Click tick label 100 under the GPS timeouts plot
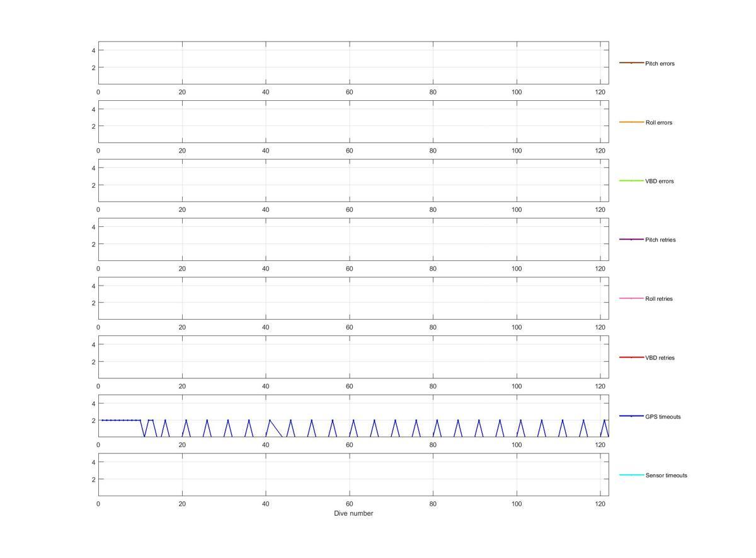Image resolution: width=756 pixels, height=558 pixels. pos(517,445)
